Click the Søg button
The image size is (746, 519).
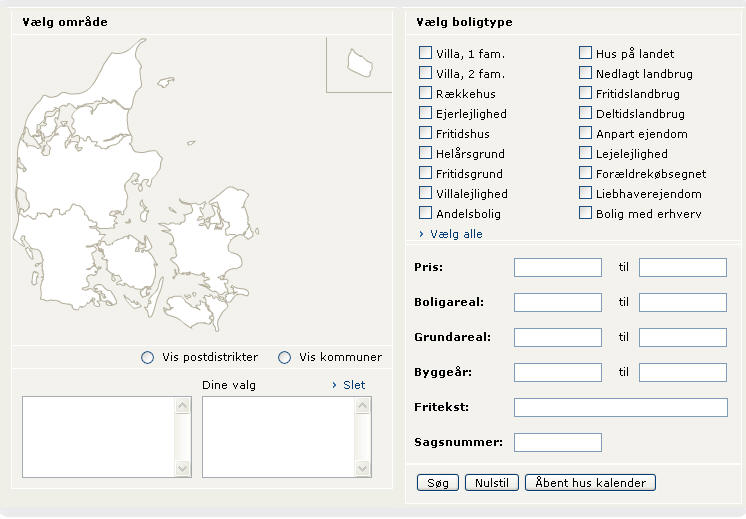(x=438, y=483)
